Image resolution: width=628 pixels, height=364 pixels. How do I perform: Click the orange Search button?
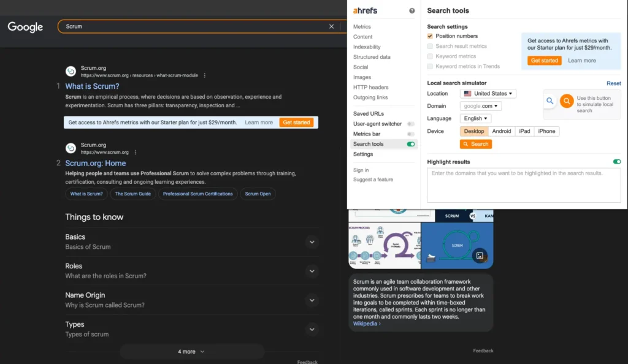pos(476,144)
